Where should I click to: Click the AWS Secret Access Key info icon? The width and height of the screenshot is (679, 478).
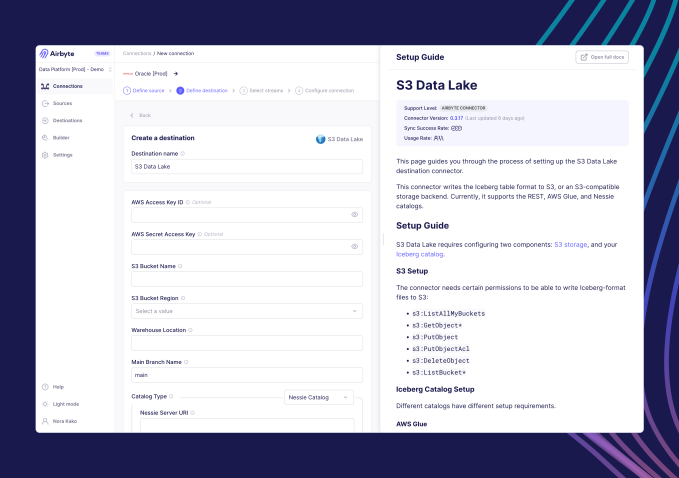(200, 234)
